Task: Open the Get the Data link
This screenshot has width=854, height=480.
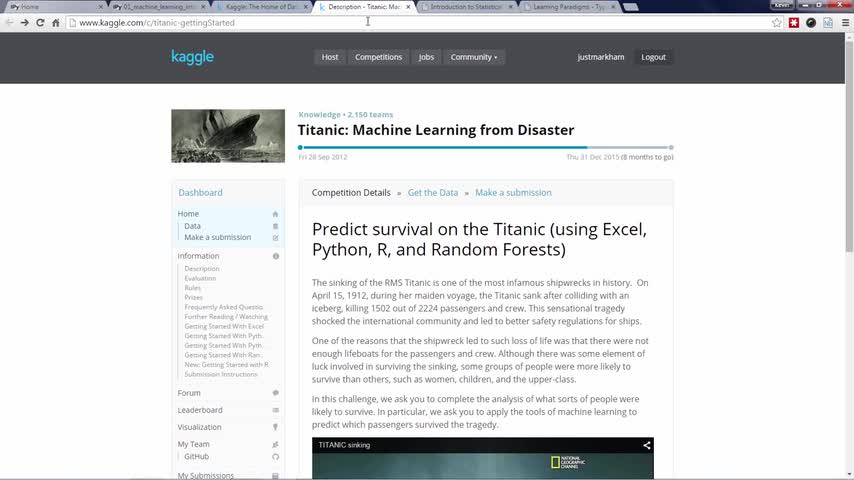Action: pos(433,193)
